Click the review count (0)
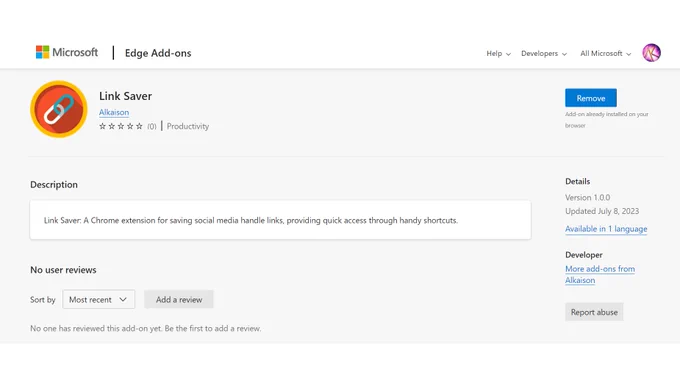Image resolution: width=680 pixels, height=383 pixels. coord(151,126)
